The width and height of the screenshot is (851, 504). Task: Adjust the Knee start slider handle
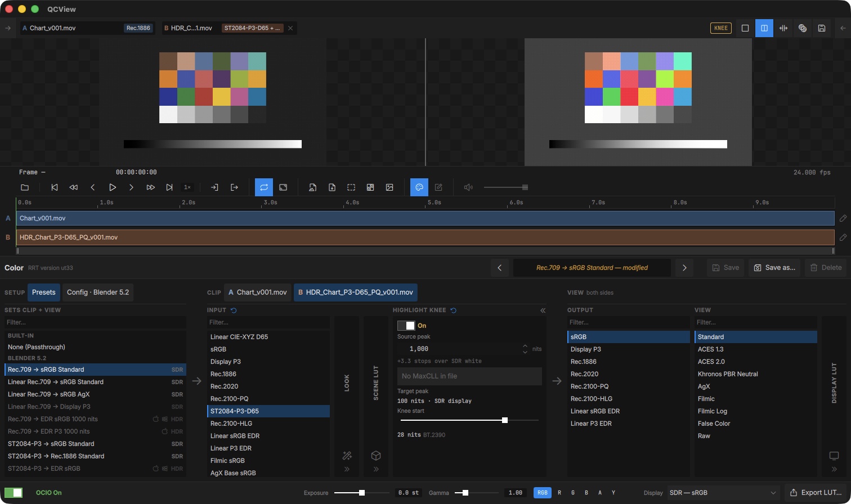pos(505,420)
